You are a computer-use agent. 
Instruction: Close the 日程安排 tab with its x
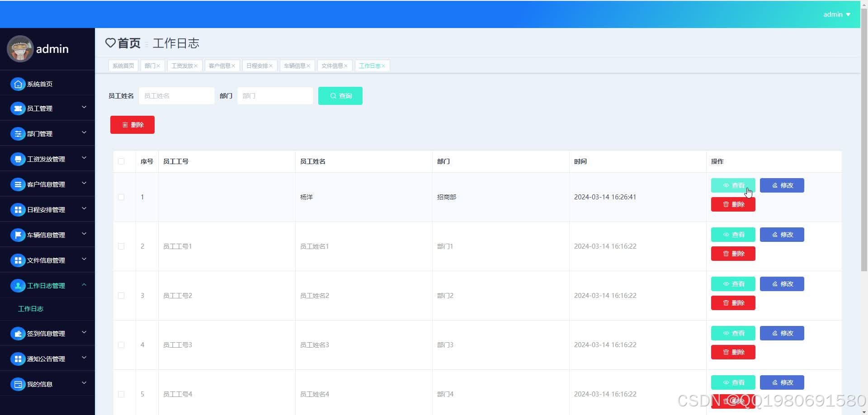click(271, 66)
